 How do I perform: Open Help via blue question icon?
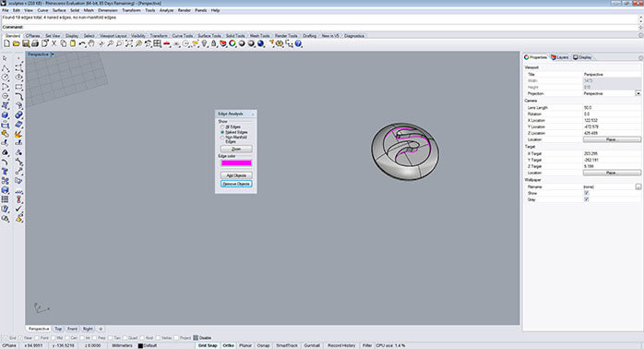pos(298,43)
